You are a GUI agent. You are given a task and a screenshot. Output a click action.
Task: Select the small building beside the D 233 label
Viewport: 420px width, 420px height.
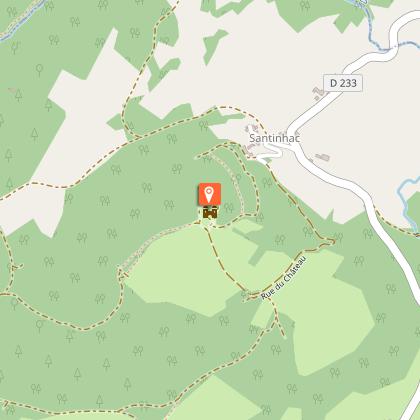tap(318, 93)
